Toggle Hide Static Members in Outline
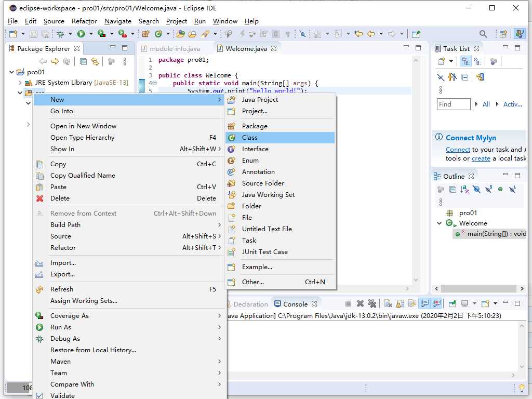Viewport: 532px width, 399px height. click(x=488, y=189)
